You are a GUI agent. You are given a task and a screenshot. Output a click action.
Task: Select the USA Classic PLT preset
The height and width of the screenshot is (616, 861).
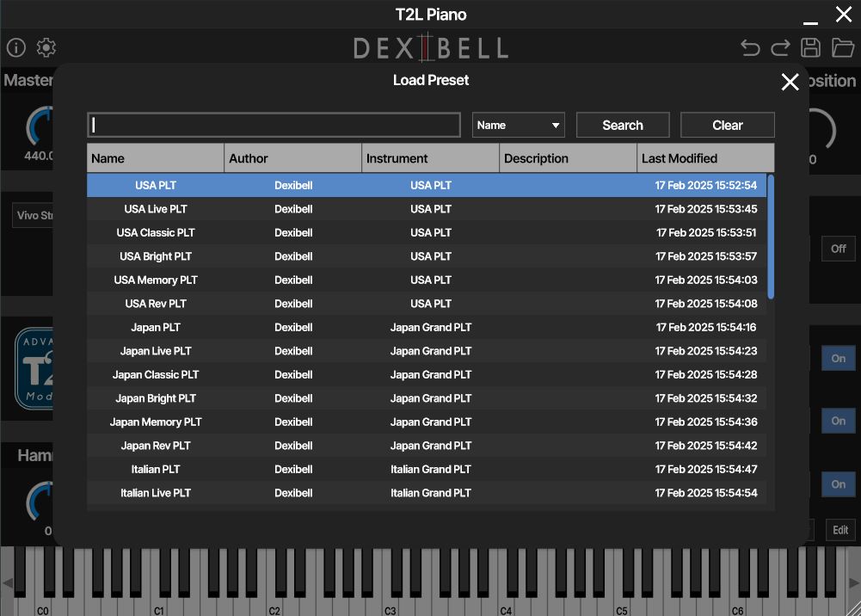427,233
